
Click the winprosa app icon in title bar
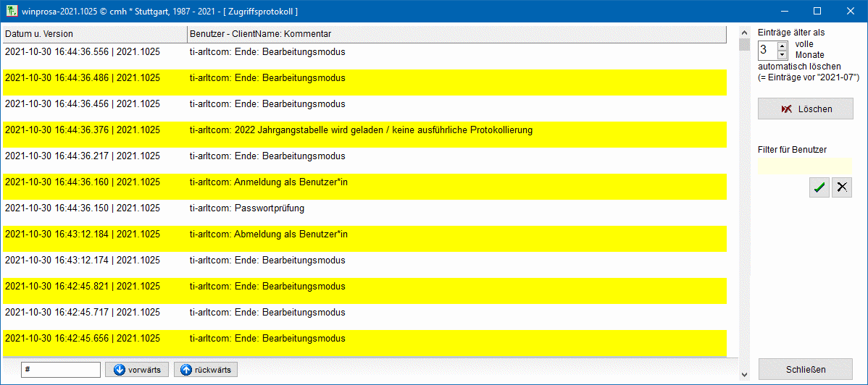coord(12,12)
